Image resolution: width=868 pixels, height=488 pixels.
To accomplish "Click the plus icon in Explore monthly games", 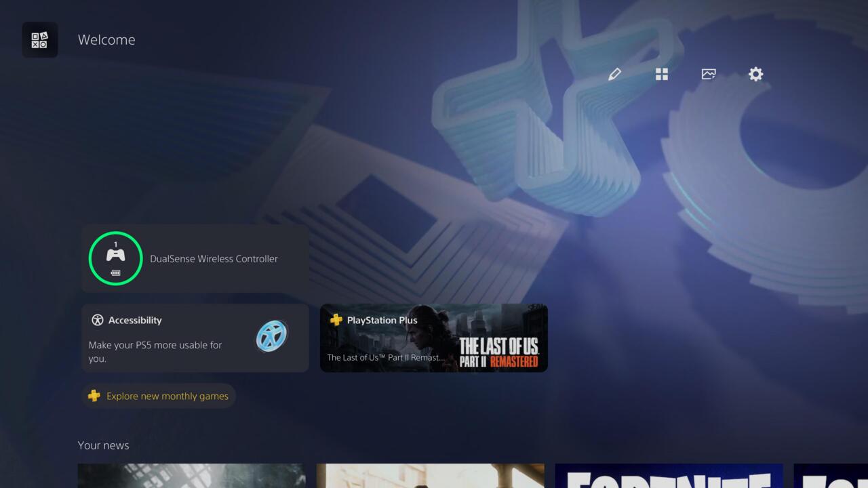I will [x=94, y=396].
